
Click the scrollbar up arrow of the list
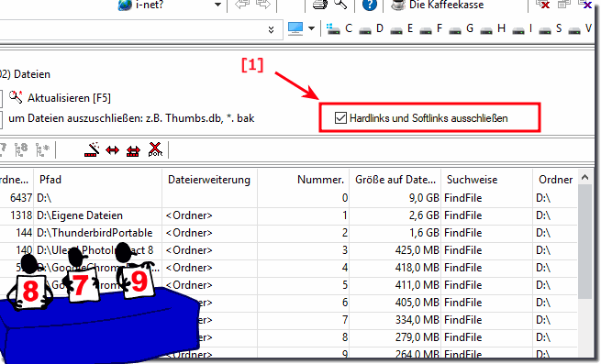(584, 177)
